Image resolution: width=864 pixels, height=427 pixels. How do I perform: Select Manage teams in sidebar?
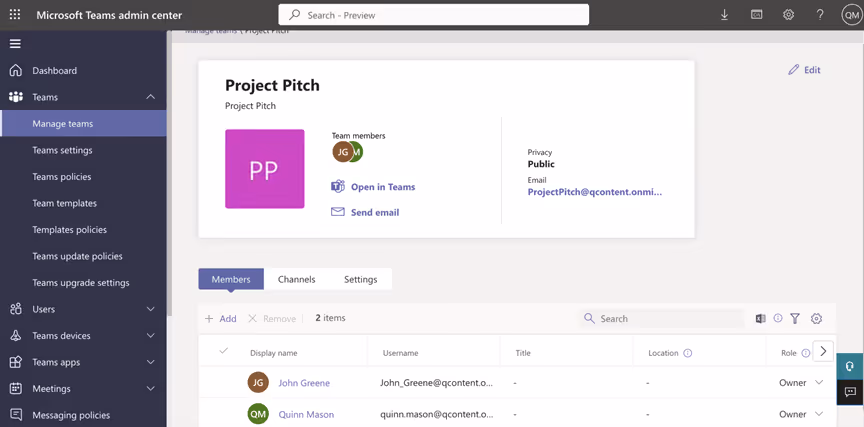83,123
